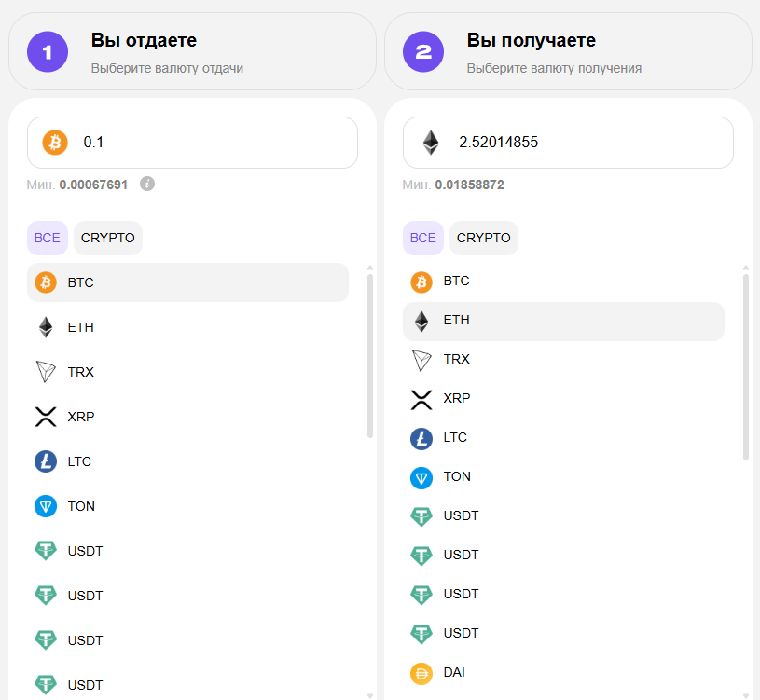Click the receive amount field showing 2.52014855
The width and height of the screenshot is (760, 700).
(568, 143)
